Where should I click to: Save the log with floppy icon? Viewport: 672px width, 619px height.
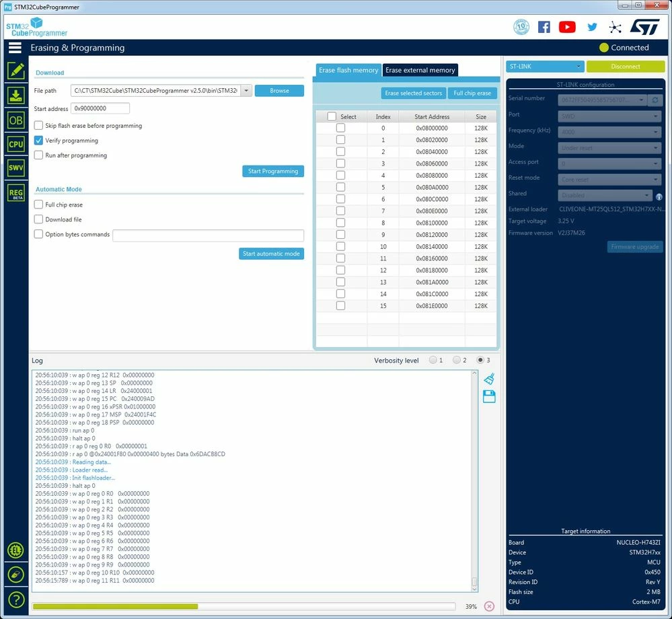pos(489,396)
